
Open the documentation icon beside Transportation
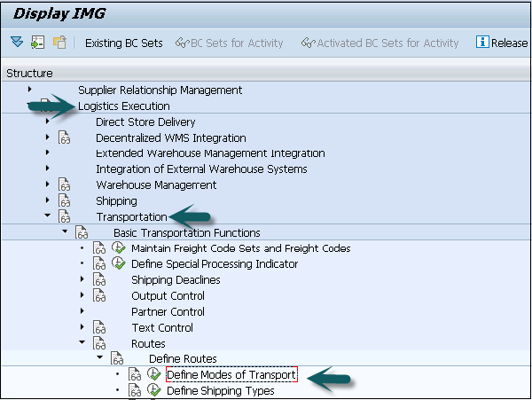(x=65, y=216)
